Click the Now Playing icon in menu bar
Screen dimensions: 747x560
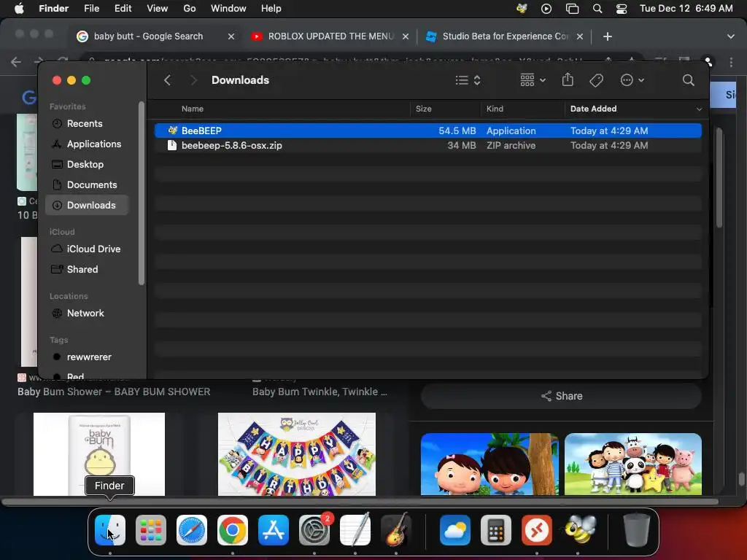[x=546, y=9]
